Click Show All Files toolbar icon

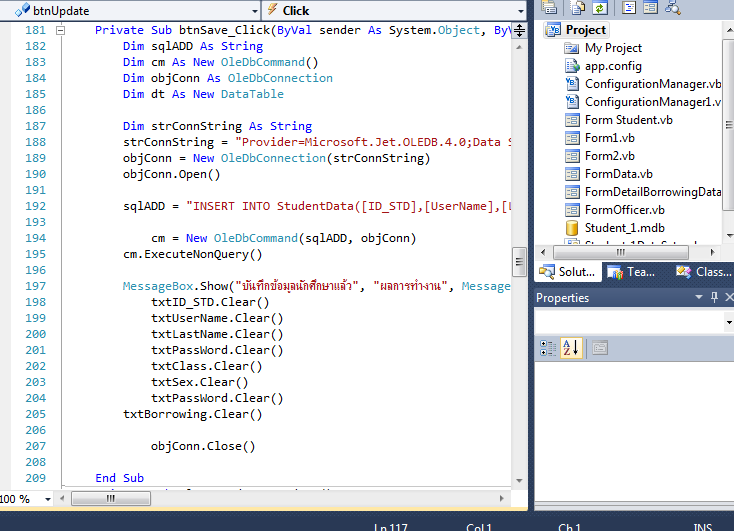click(577, 7)
